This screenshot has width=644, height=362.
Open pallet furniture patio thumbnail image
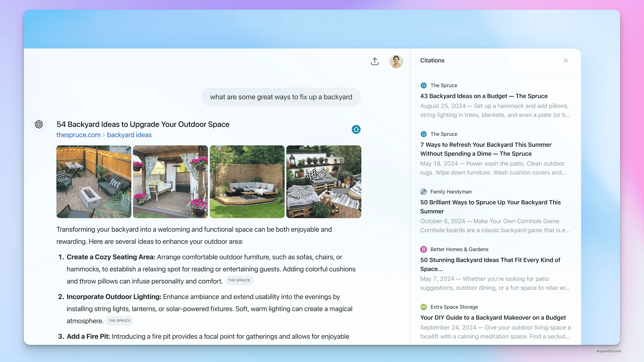(323, 182)
